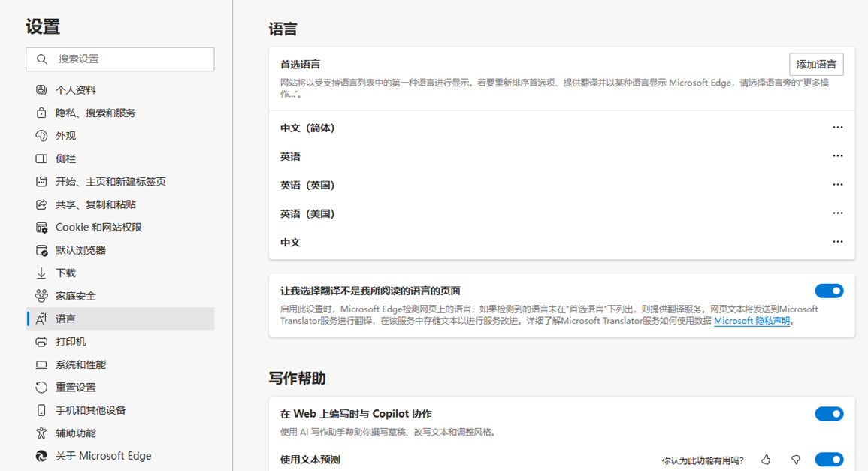Go to 隐私、搜索和服务 settings
This screenshot has width=868, height=471.
coord(120,113)
